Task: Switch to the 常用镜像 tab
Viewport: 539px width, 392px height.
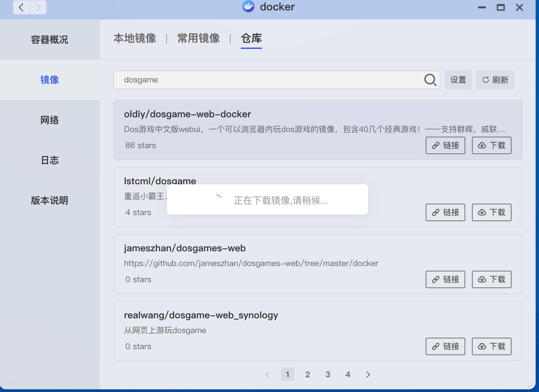Action: pos(198,39)
